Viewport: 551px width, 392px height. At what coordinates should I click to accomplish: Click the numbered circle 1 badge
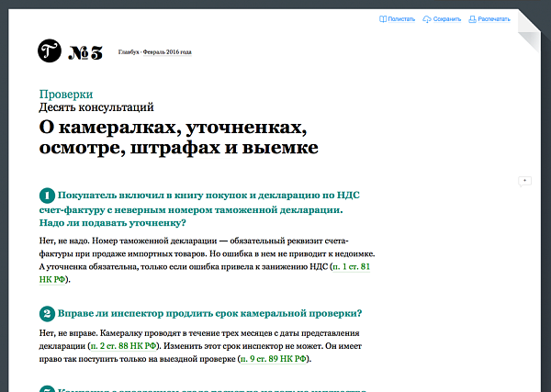[x=47, y=196]
